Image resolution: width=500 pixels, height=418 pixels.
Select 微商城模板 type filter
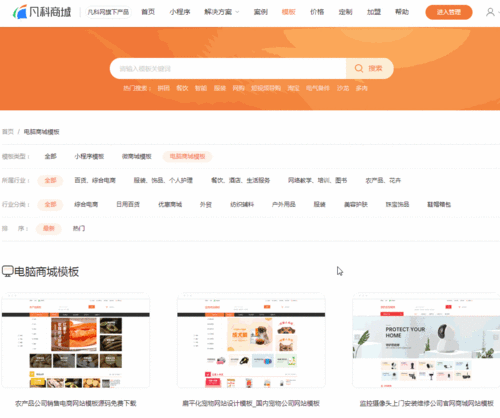coord(137,156)
